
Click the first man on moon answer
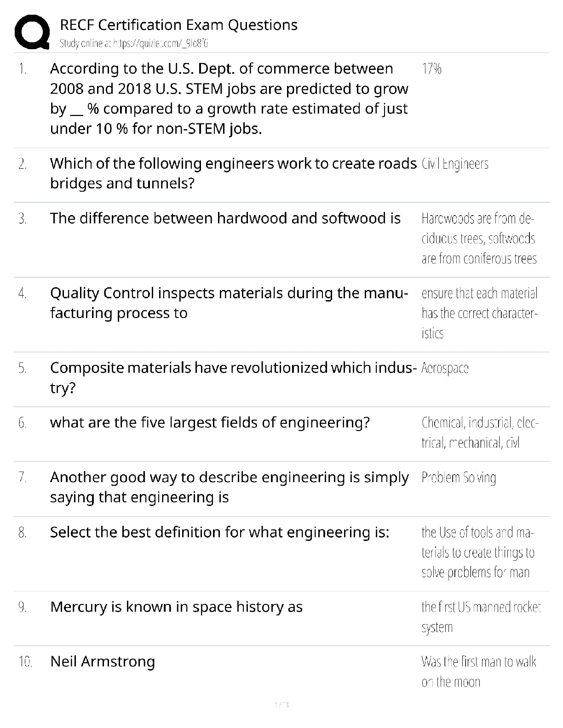point(478,671)
